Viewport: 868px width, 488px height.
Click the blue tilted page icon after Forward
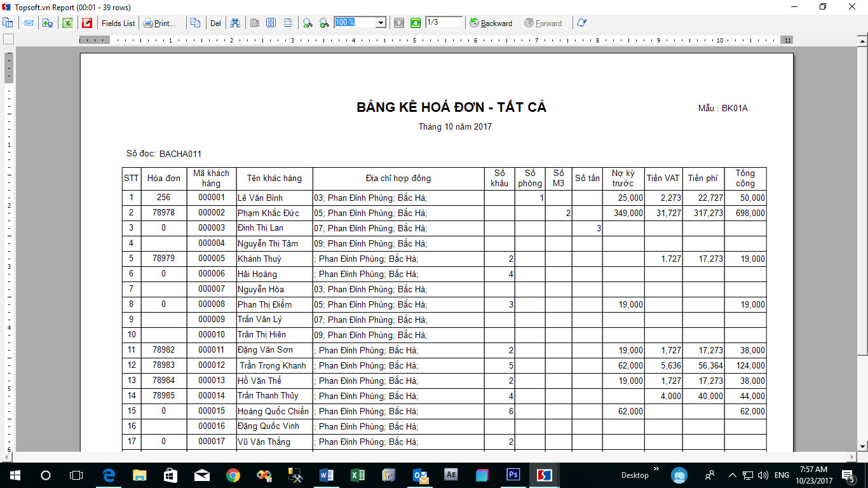tap(581, 23)
